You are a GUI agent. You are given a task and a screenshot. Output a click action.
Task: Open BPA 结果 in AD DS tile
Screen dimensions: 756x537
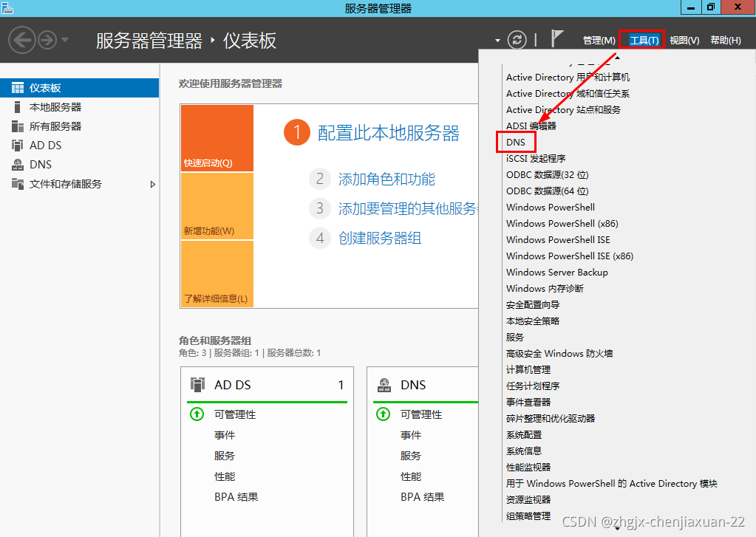tap(236, 497)
